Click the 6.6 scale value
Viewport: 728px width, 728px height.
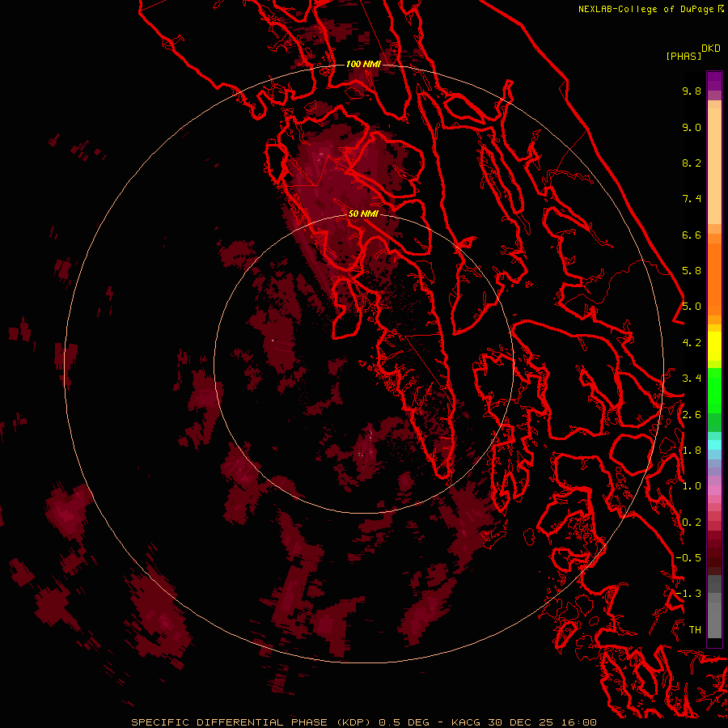[x=692, y=235]
